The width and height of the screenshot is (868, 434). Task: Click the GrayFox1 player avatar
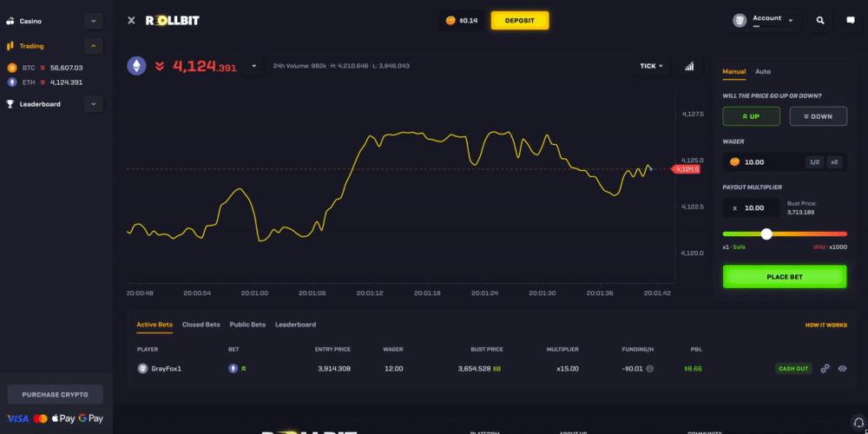tap(143, 368)
